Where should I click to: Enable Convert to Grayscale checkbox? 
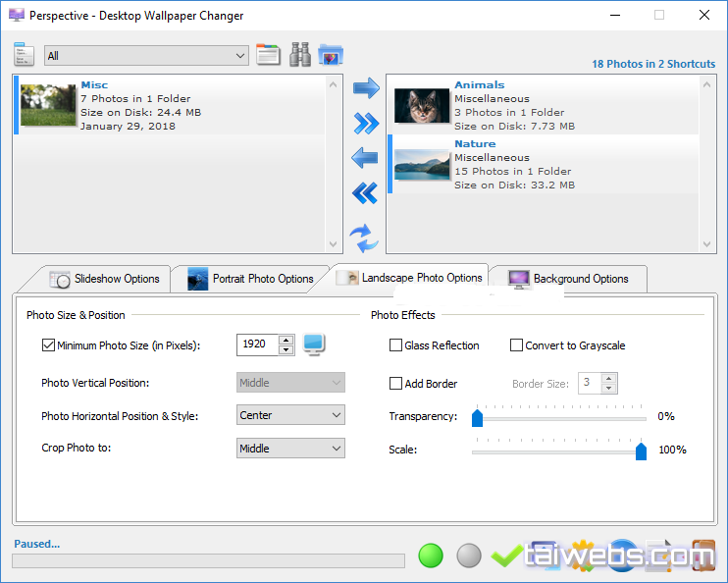click(517, 345)
